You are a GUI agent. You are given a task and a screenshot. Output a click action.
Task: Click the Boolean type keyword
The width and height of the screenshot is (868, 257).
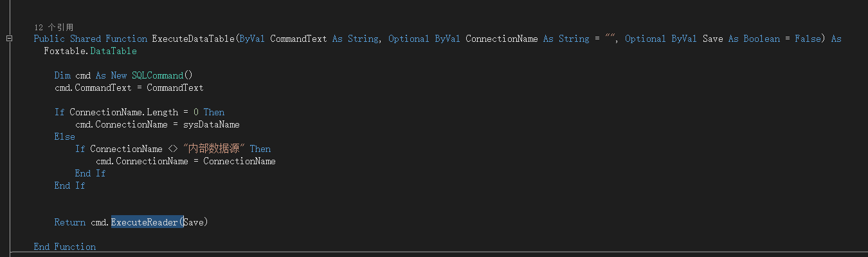(762, 39)
